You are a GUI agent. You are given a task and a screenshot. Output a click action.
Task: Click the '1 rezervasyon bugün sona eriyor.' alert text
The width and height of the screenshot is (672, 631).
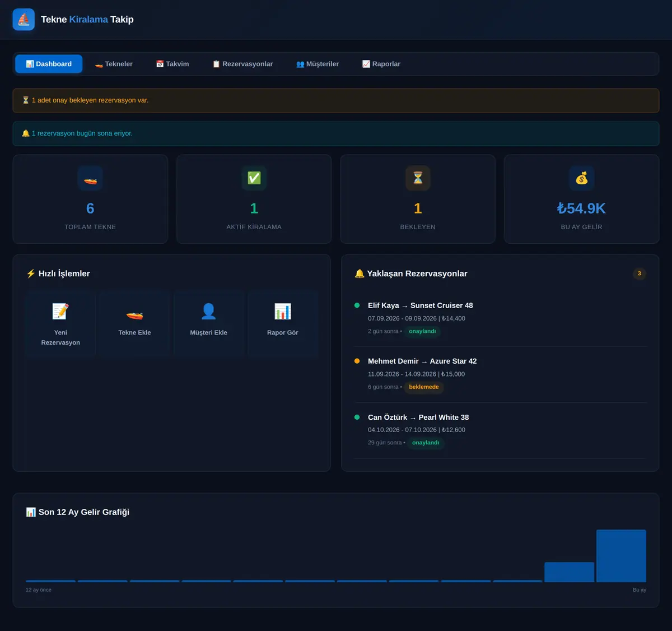82,133
